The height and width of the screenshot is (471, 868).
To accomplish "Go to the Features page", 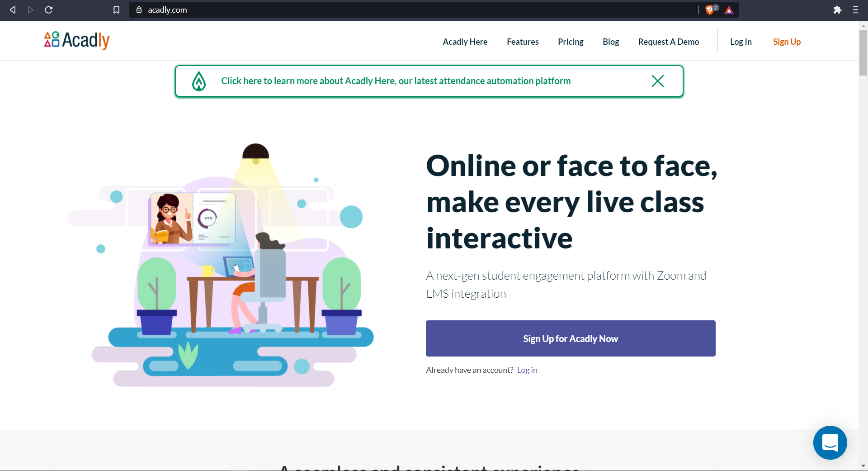I will click(523, 42).
